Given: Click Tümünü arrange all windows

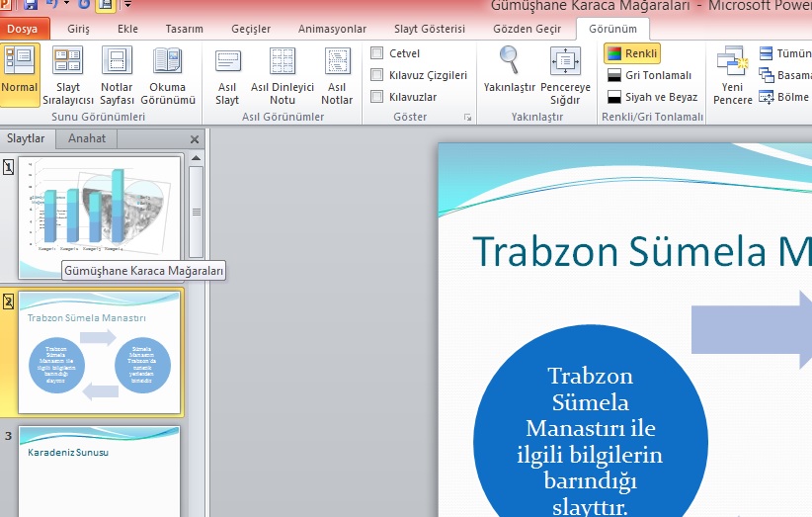Looking at the screenshot, I should coord(785,53).
